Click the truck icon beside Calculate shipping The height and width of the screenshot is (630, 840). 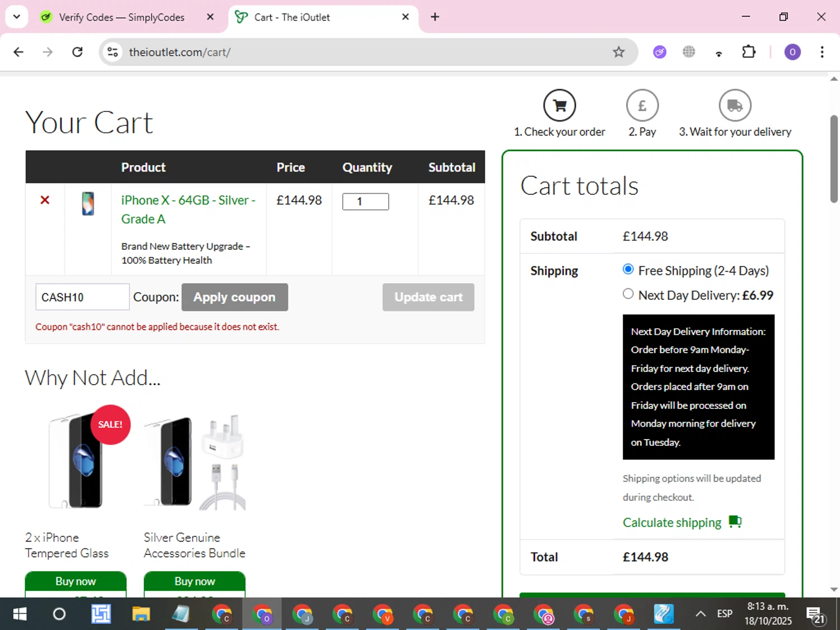(x=735, y=522)
